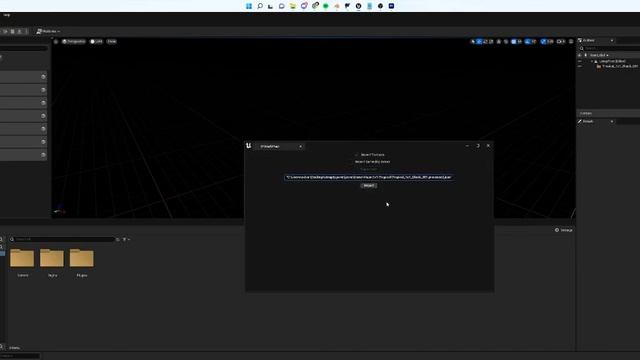Click the Import button below the path field
Image resolution: width=640 pixels, height=360 pixels.
(369, 186)
